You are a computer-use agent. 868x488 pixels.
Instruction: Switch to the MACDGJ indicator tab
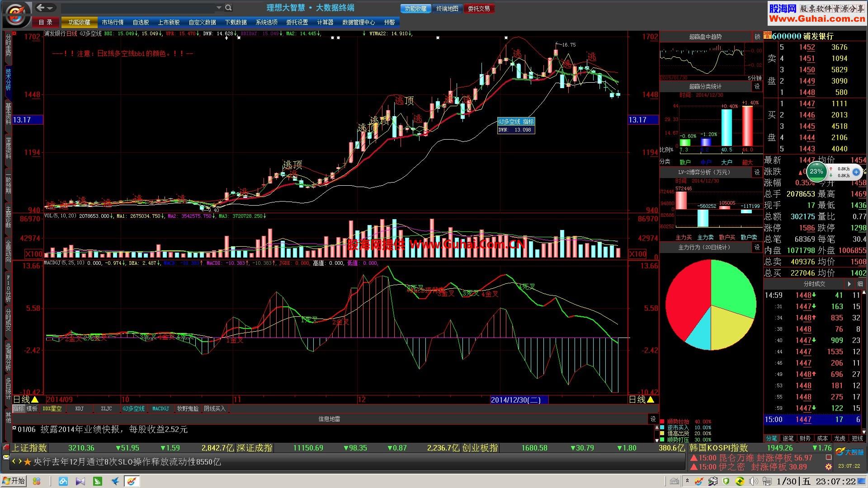tap(160, 408)
